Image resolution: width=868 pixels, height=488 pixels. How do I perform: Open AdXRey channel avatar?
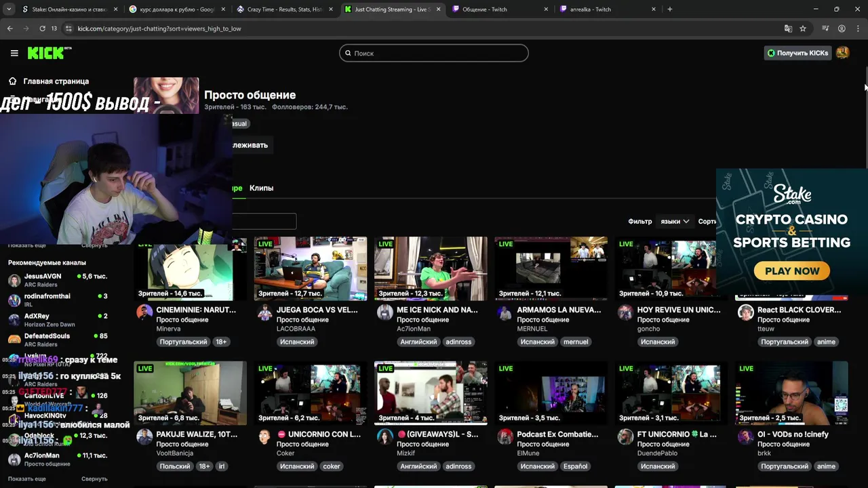14,320
